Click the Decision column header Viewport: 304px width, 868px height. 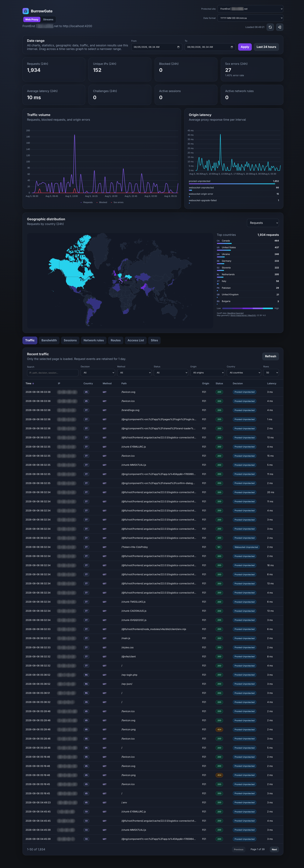238,383
